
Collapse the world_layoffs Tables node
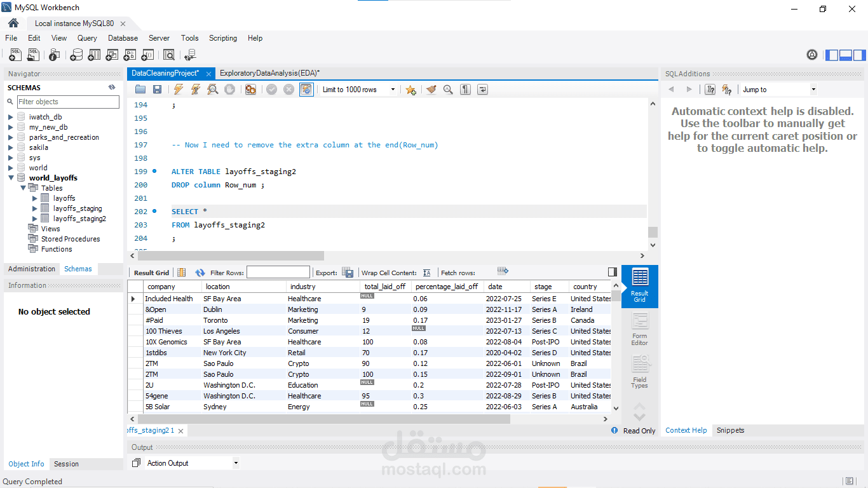pos(23,187)
